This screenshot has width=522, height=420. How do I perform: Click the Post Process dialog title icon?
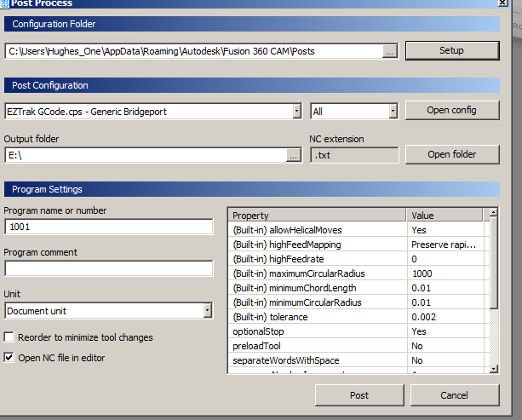(x=4, y=3)
